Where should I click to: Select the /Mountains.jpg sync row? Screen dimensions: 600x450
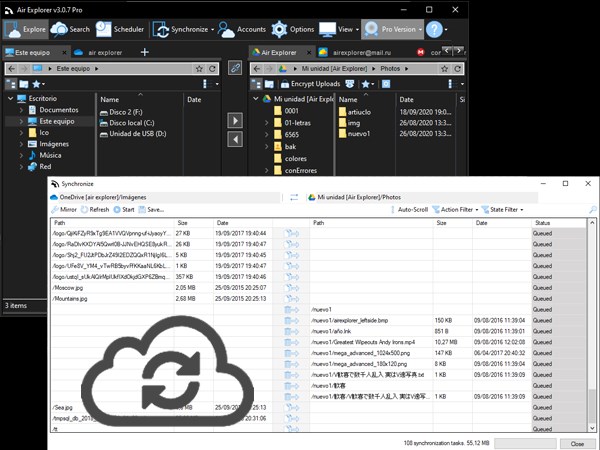(318, 298)
